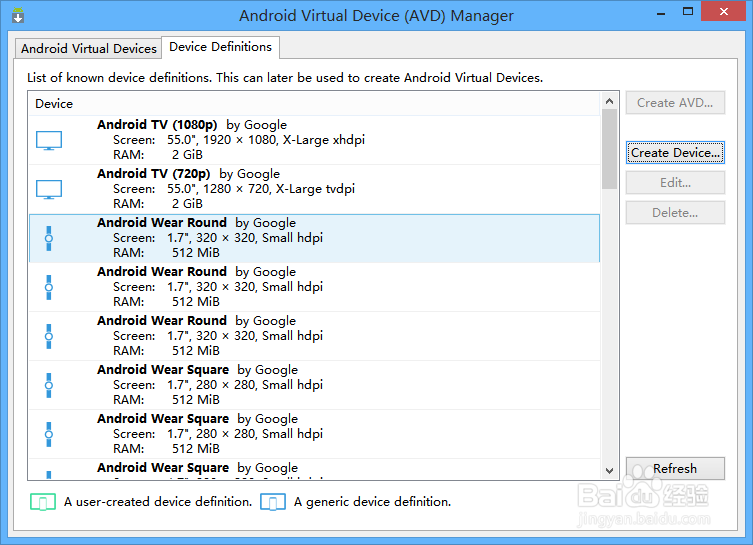Click the watch icon in the highlighted Android Wear Round row
The height and width of the screenshot is (545, 753).
[x=49, y=239]
